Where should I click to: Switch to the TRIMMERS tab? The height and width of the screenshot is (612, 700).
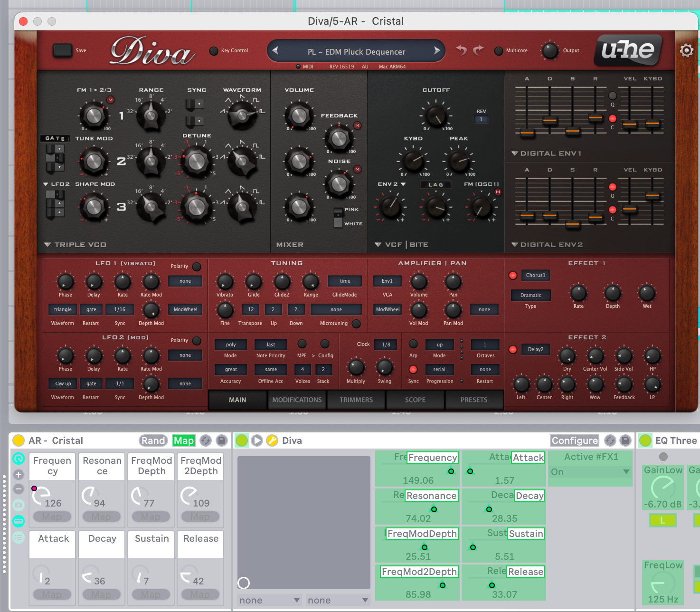(356, 400)
